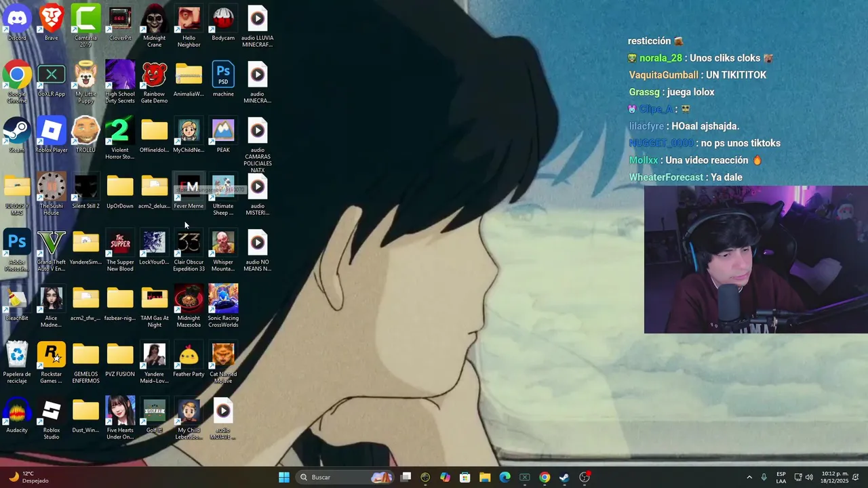Screen dimensions: 868x488
Task: Launch Brave browser from desktop
Action: click(x=52, y=24)
